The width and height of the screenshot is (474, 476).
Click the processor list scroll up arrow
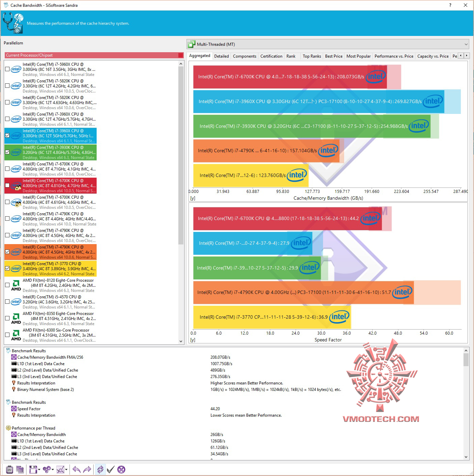coord(181,64)
